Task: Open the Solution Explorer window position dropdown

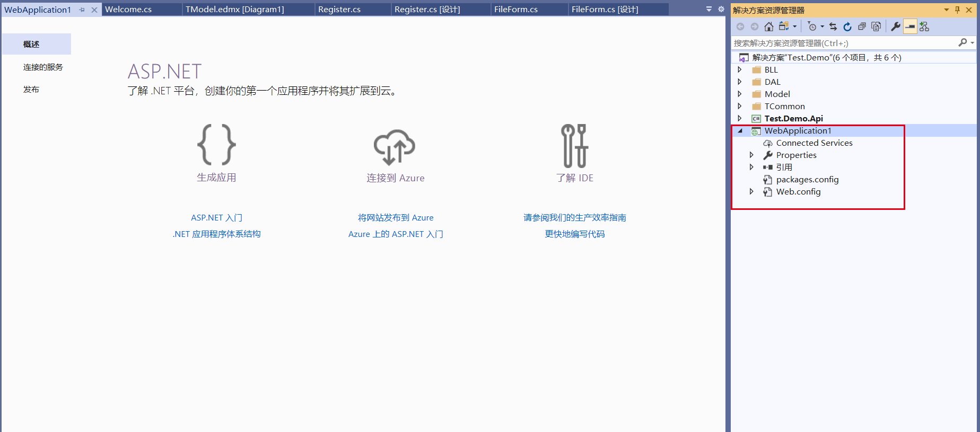Action: [947, 10]
